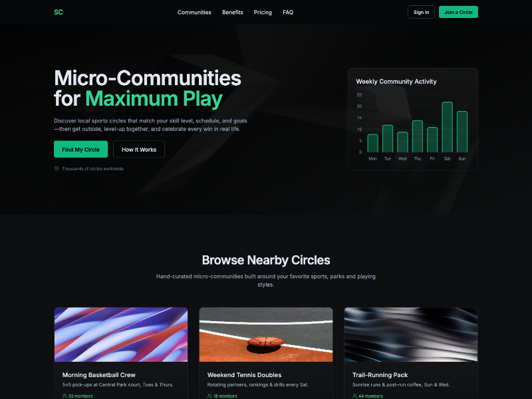This screenshot has width=532, height=399.
Task: Click the Sunday bar in activity chart
Action: (x=462, y=132)
